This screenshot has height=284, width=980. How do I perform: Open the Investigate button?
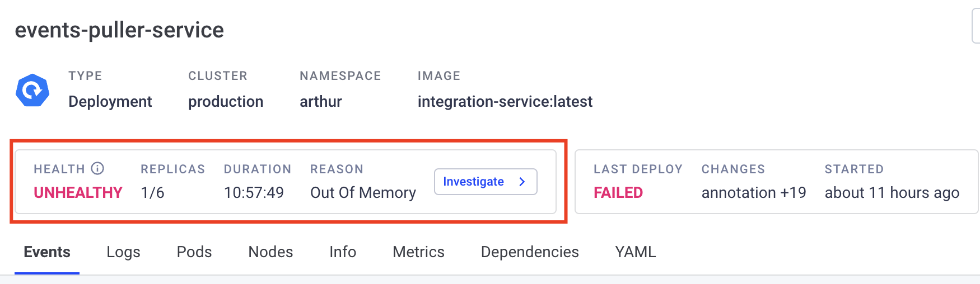tap(486, 182)
